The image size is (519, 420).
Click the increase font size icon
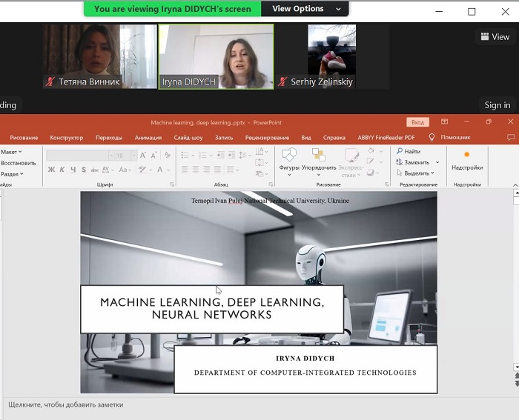tap(143, 156)
